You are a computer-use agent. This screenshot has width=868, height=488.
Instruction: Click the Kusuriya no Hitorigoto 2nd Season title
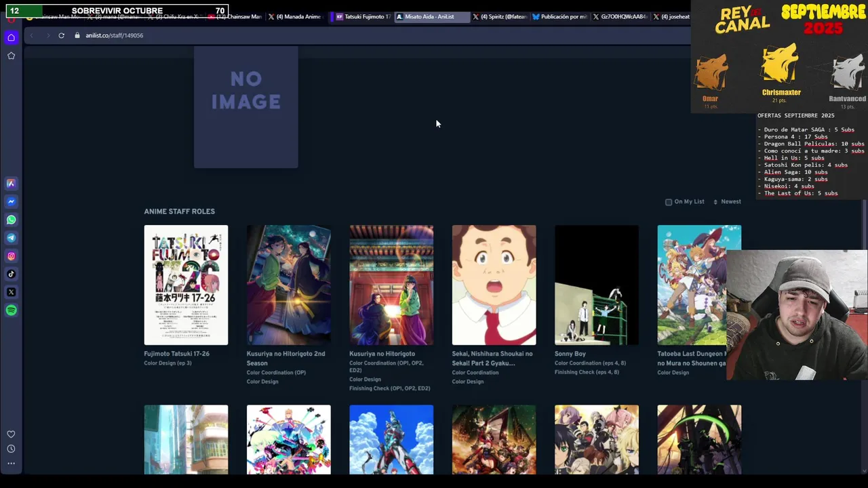coord(285,358)
